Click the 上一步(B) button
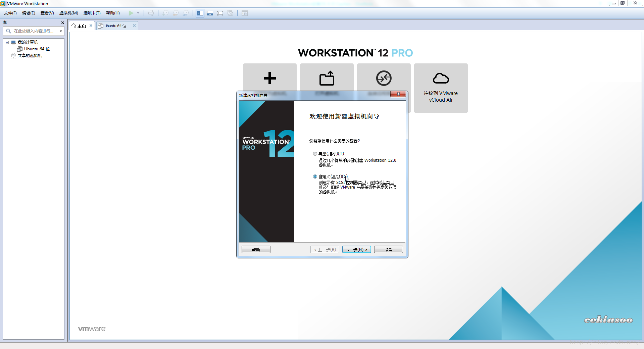Image resolution: width=644 pixels, height=349 pixels. (325, 250)
